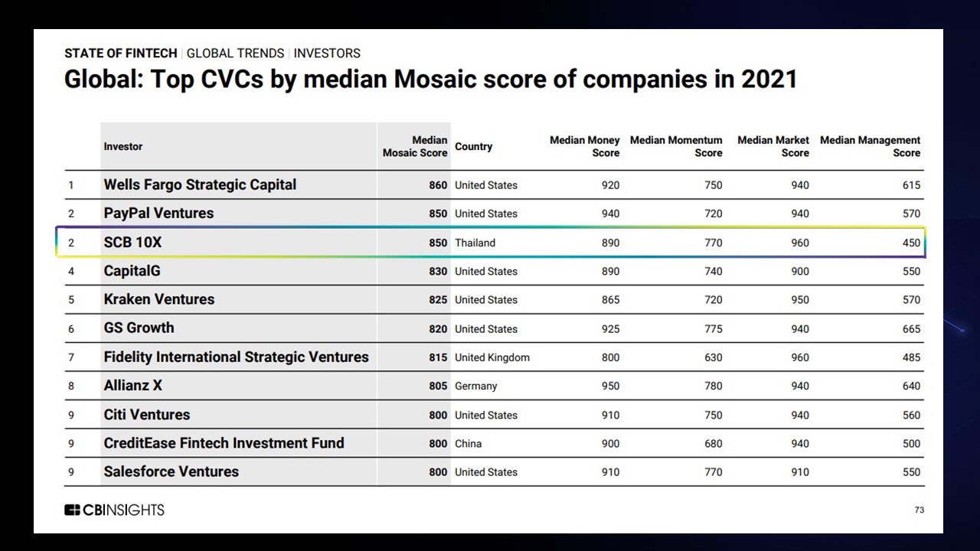Click the GLOBAL TRENDS breadcrumb label

[x=235, y=54]
